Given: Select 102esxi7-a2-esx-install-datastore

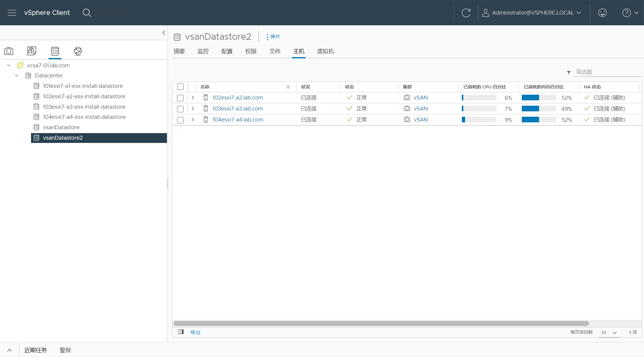Looking at the screenshot, I should click(84, 96).
